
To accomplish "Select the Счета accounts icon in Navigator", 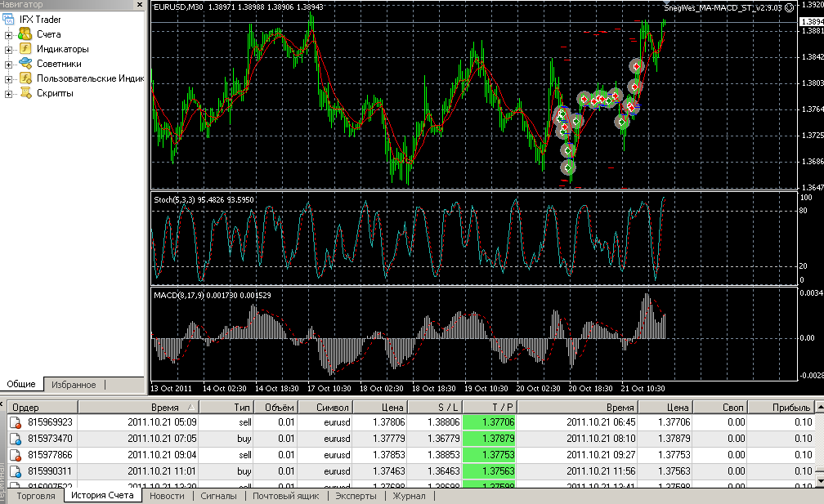I will (25, 34).
